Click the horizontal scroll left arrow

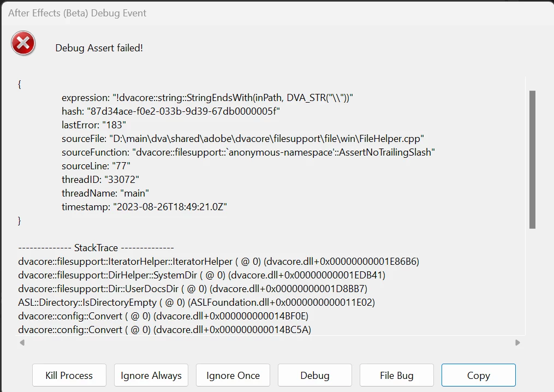[x=22, y=342]
